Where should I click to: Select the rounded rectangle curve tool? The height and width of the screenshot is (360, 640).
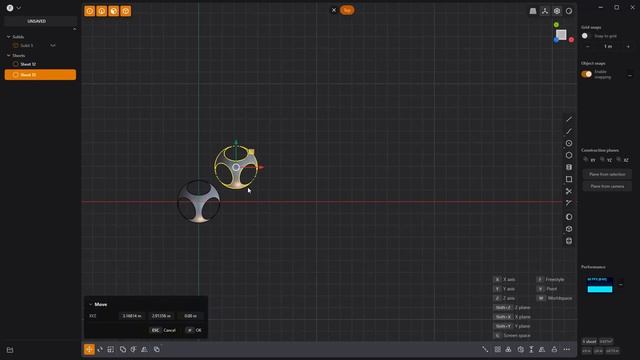(x=569, y=167)
